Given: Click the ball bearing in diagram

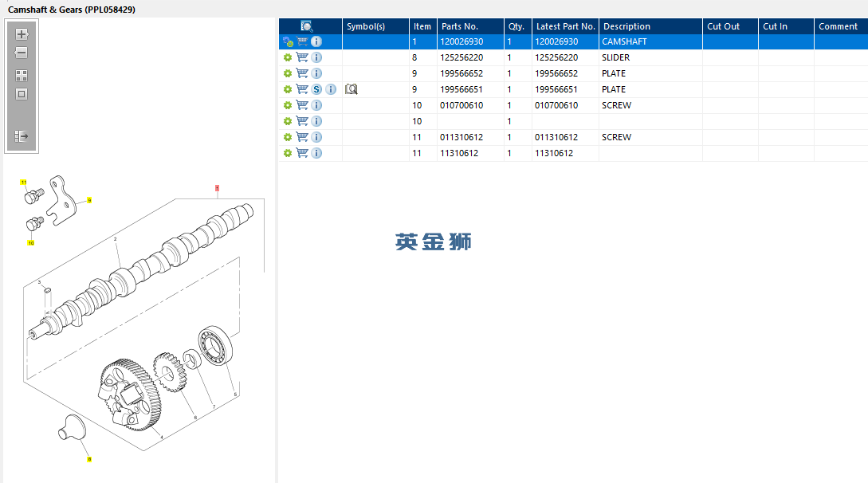Looking at the screenshot, I should (x=215, y=345).
